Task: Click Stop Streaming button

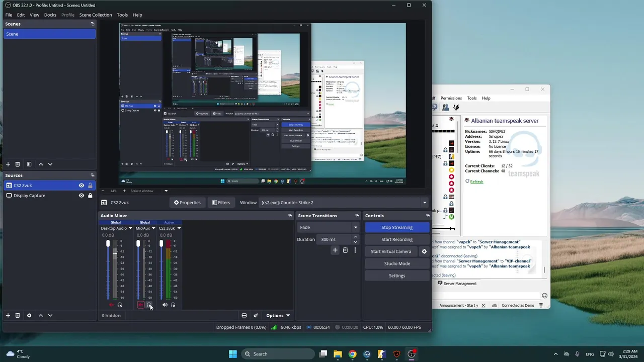Action: (397, 227)
